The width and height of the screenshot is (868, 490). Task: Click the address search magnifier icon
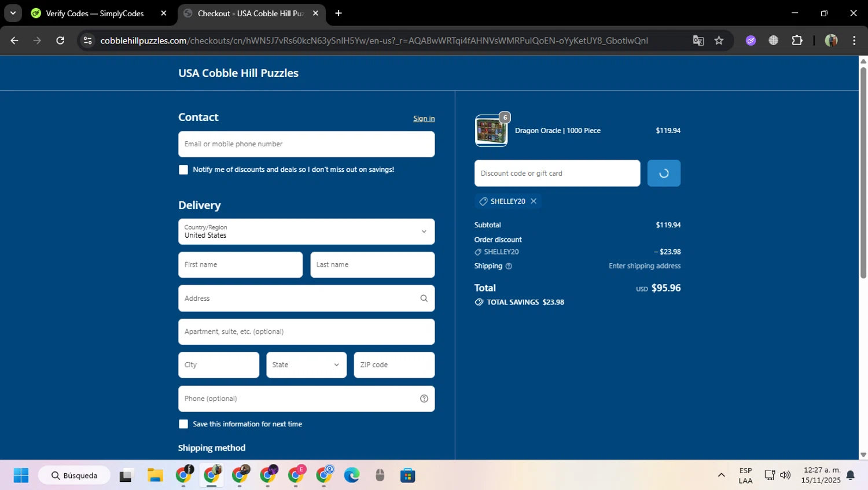point(424,299)
